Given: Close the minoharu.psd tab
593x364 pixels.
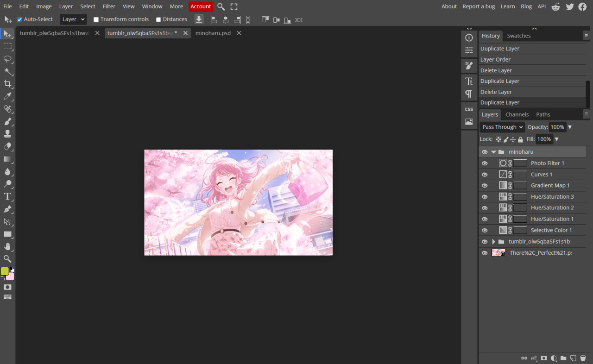Looking at the screenshot, I should 239,33.
